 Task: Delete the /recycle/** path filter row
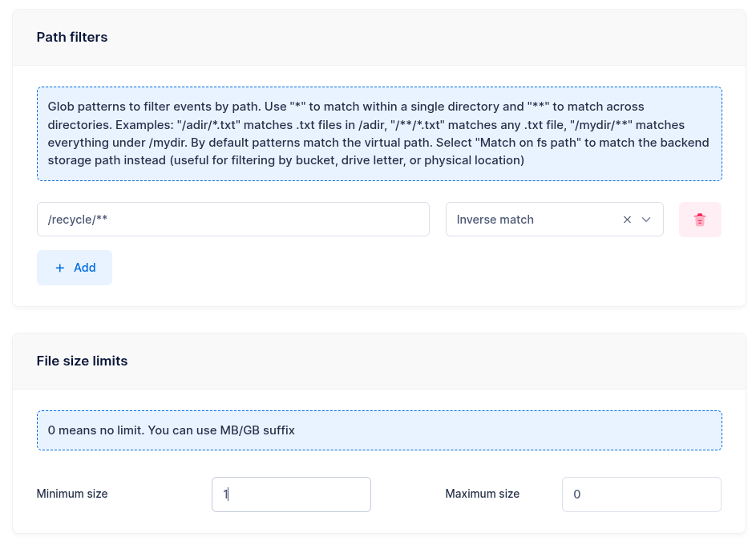700,220
